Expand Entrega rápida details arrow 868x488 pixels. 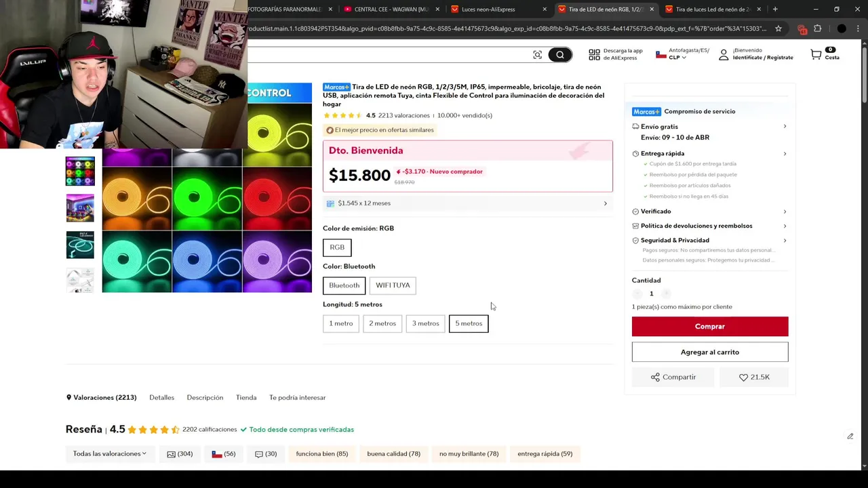785,154
